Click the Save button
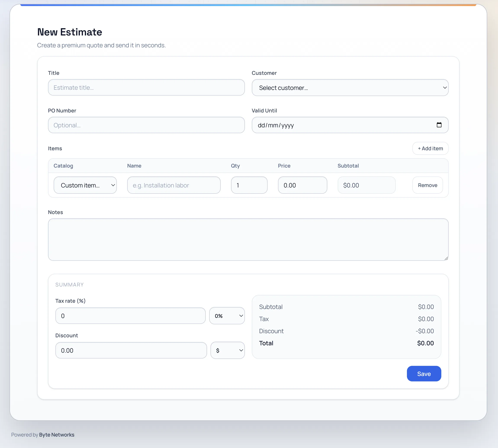Image resolution: width=498 pixels, height=448 pixels. tap(424, 373)
